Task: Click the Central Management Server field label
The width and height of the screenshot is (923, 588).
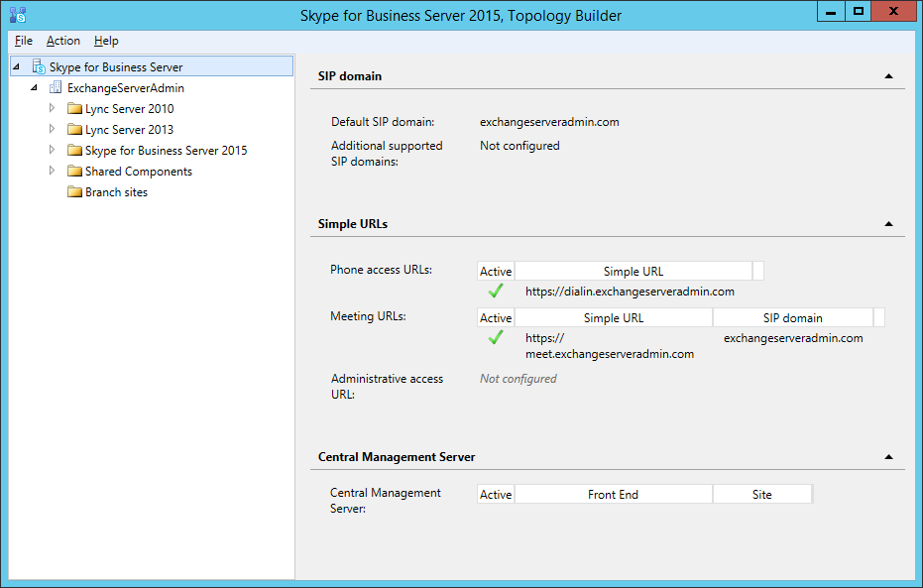Action: 385,501
